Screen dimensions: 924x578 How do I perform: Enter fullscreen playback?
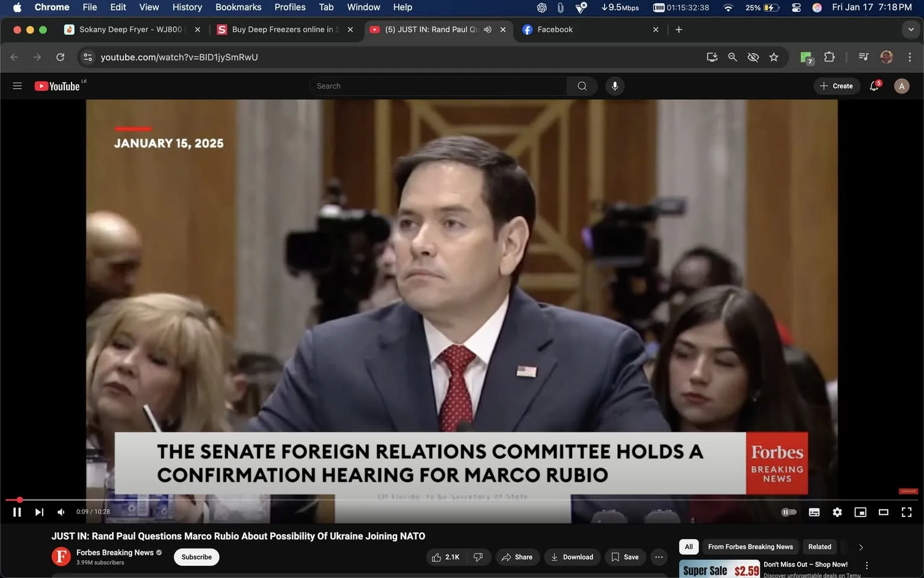pos(906,512)
